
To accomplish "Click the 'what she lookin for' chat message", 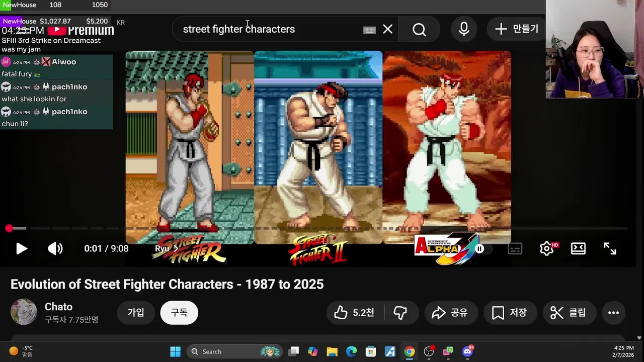I will tap(34, 99).
